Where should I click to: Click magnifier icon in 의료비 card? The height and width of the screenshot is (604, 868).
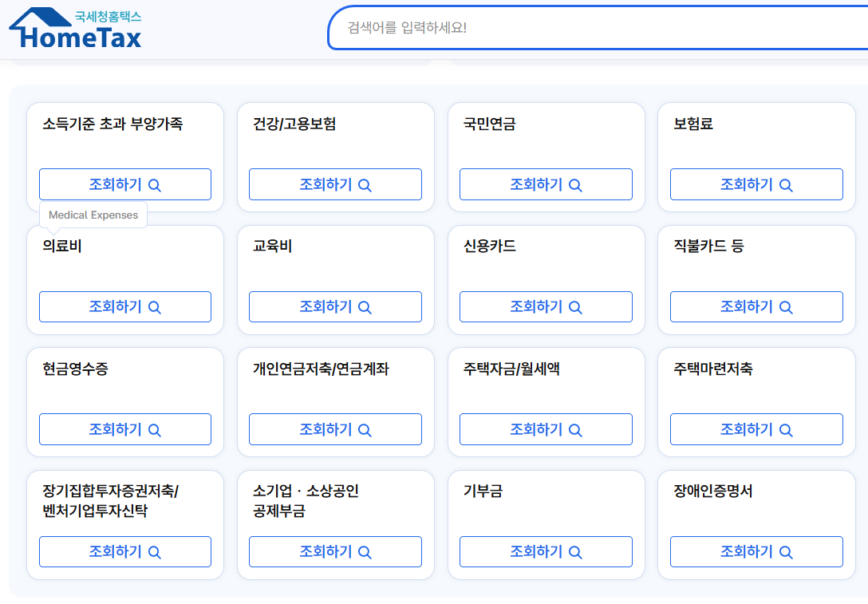155,307
